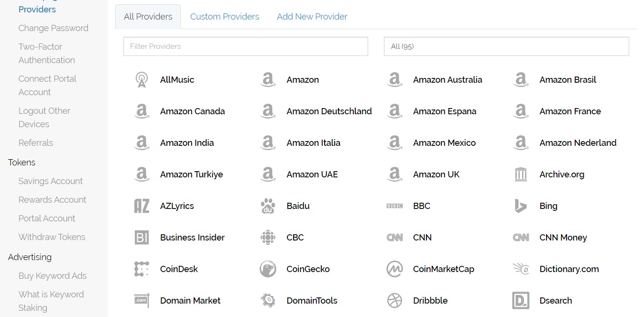Image resolution: width=644 pixels, height=317 pixels.
Task: Click the Amazon UK logo icon
Action: (394, 175)
